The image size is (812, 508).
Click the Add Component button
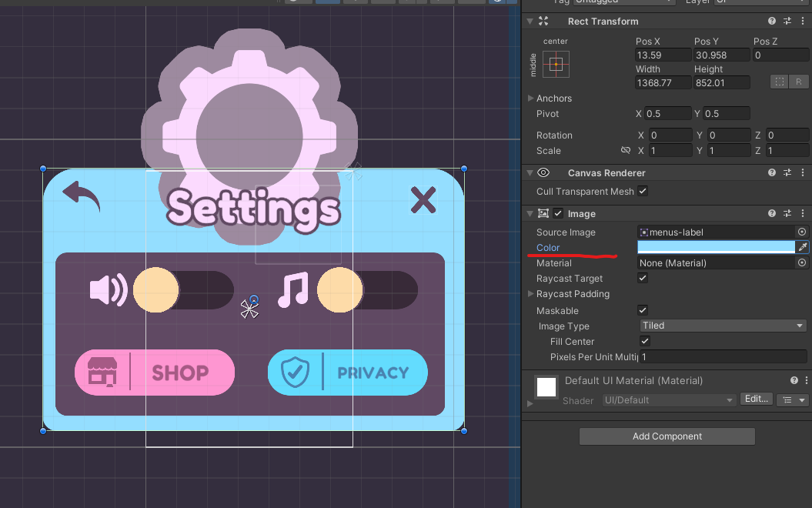[x=667, y=436]
